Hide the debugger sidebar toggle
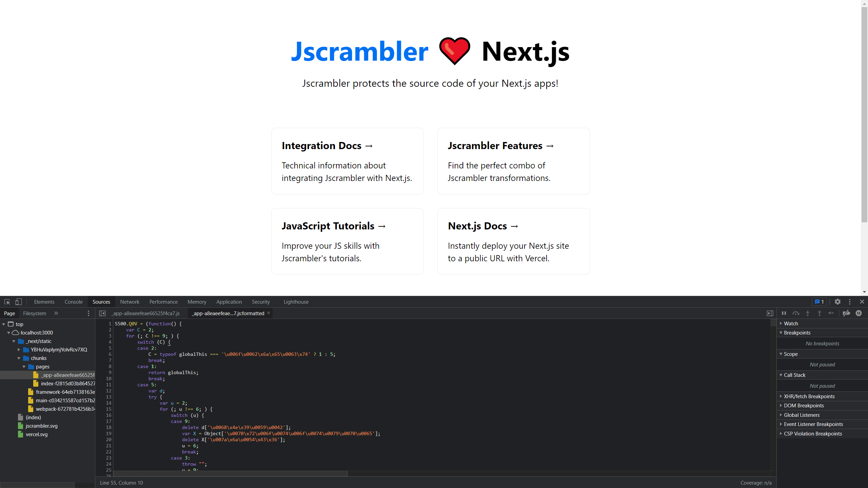The image size is (868, 488). (x=770, y=313)
